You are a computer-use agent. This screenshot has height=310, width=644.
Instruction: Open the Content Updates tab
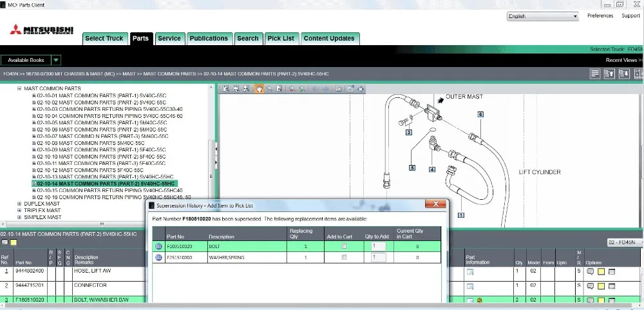point(329,38)
